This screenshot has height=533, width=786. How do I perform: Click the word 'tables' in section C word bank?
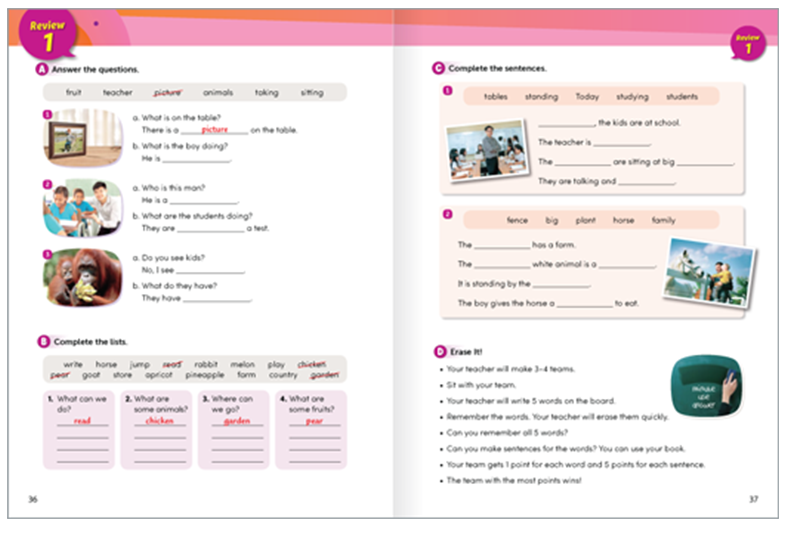click(x=496, y=96)
